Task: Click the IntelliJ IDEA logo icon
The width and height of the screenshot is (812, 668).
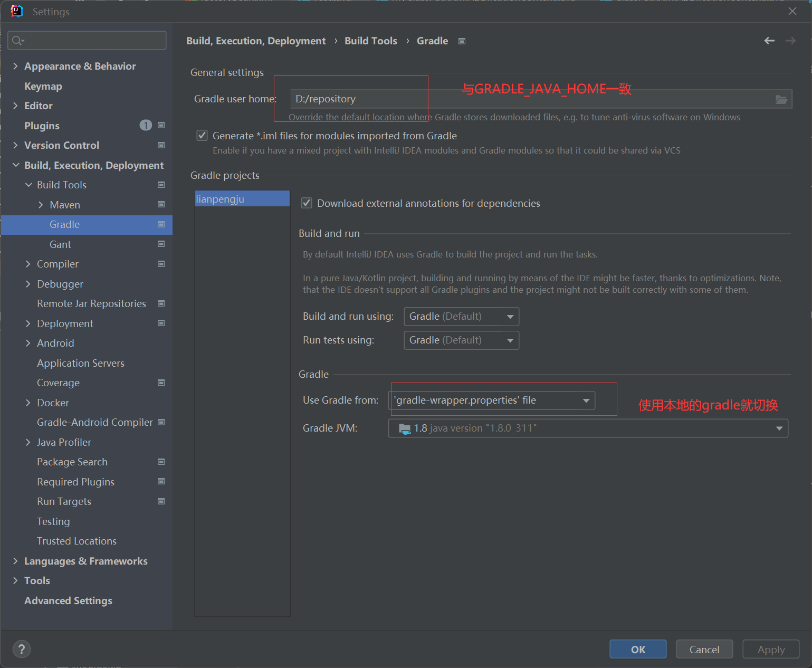Action: tap(17, 11)
